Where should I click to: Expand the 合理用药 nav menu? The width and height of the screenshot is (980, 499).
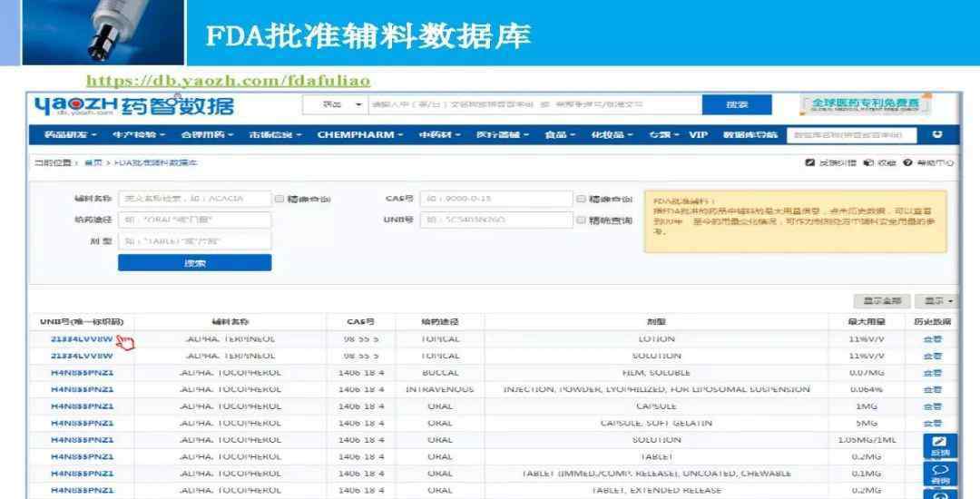tap(207, 134)
